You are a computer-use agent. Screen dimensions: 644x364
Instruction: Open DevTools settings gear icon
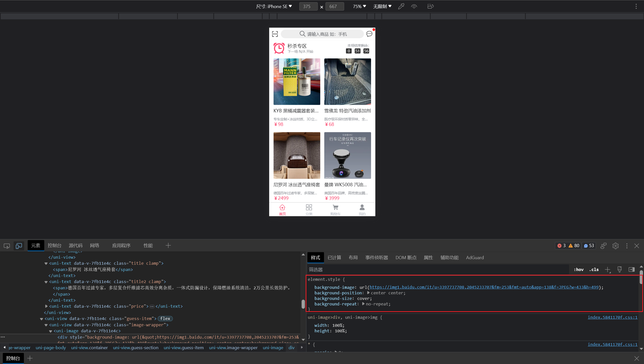pyautogui.click(x=616, y=246)
